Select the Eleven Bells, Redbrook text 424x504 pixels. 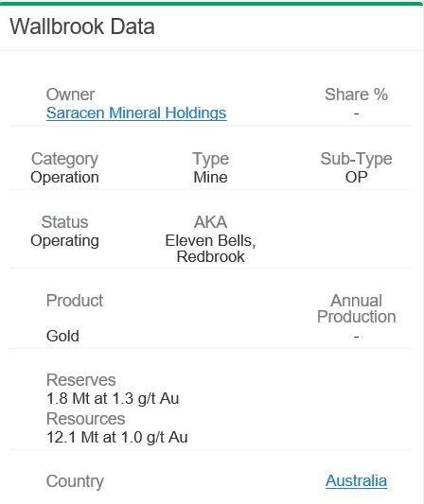(x=211, y=249)
